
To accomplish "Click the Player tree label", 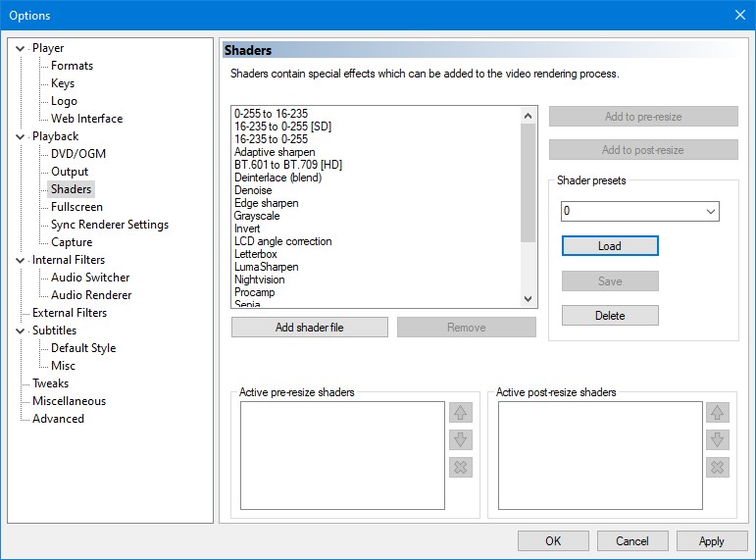I will (48, 48).
